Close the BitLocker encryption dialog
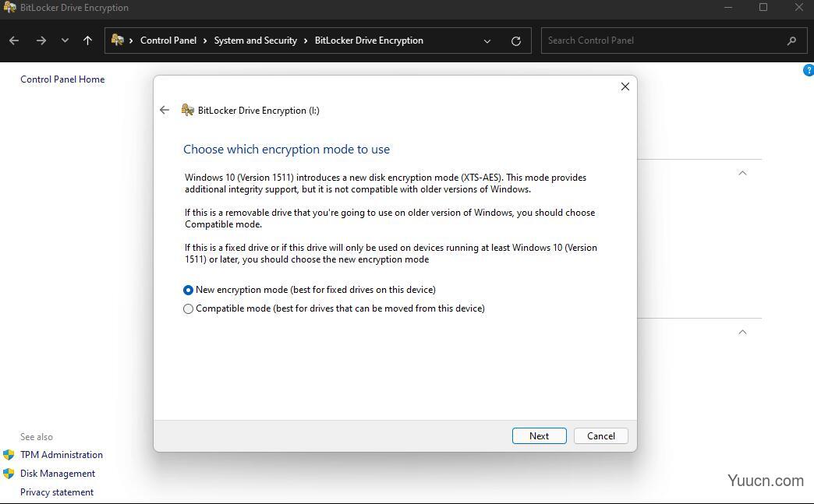This screenshot has height=504, width=814. point(625,86)
